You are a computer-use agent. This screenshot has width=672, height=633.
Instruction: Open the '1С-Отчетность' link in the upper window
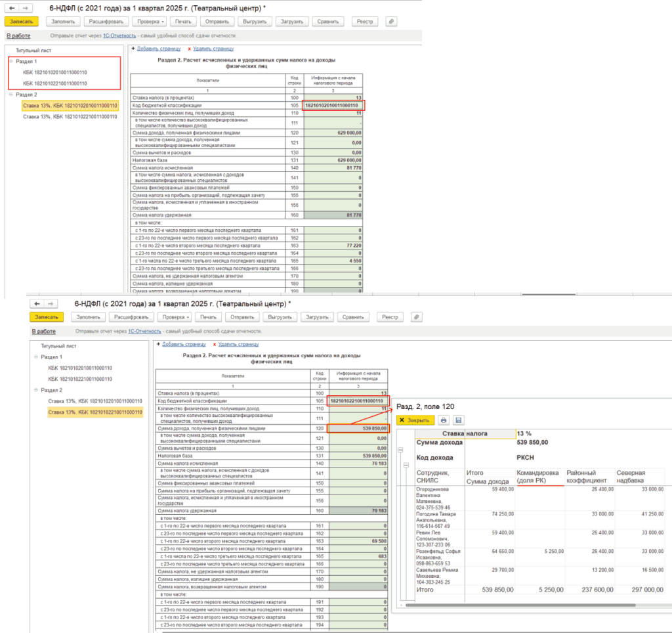point(119,36)
